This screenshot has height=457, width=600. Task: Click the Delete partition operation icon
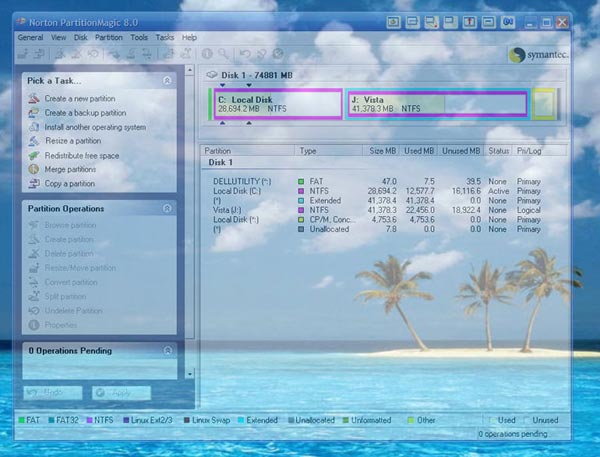pyautogui.click(x=34, y=253)
